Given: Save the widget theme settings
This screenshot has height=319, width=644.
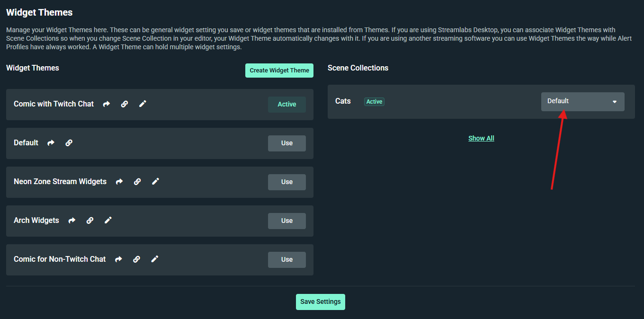Looking at the screenshot, I should click(320, 301).
